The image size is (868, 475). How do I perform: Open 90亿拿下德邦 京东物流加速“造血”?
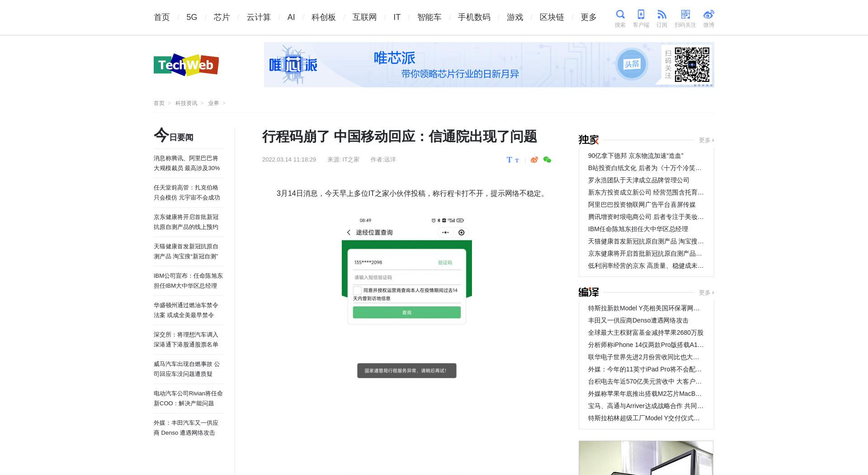pyautogui.click(x=636, y=156)
